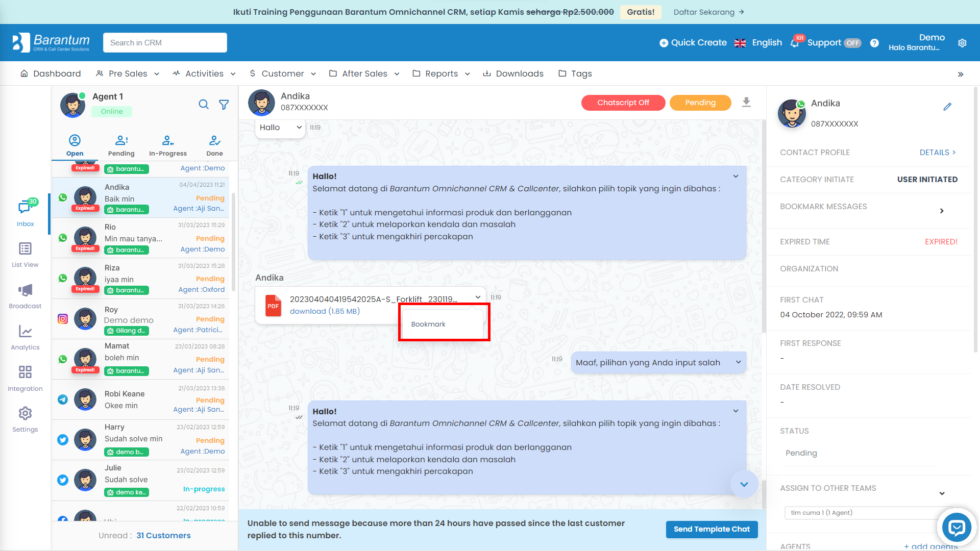This screenshot has height=551, width=980.
Task: Jump to latest message down-arrow button
Action: pyautogui.click(x=744, y=484)
